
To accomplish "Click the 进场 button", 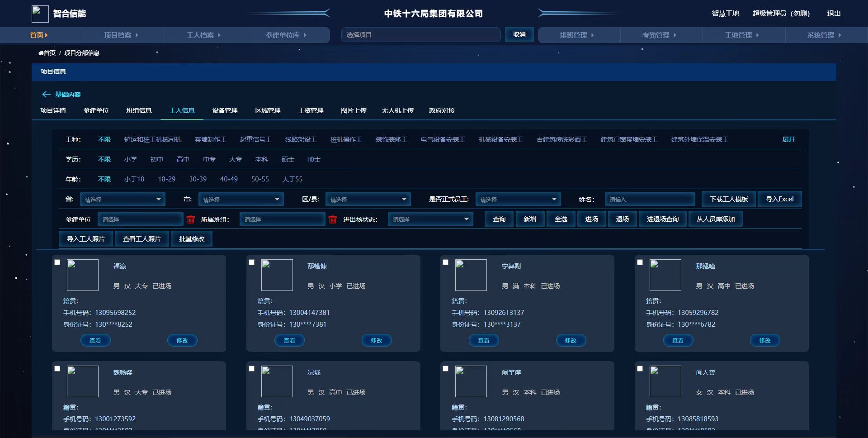I will pyautogui.click(x=591, y=219).
